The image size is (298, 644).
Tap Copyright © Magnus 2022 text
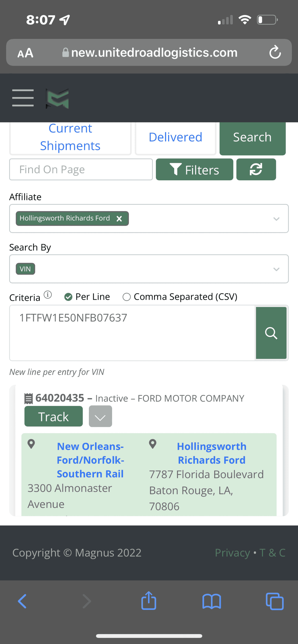tap(77, 553)
